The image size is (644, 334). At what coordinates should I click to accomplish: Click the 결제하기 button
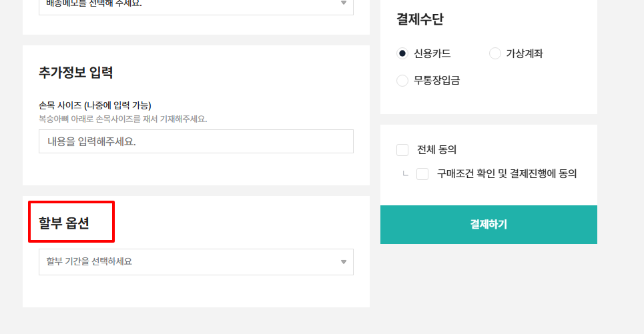(x=489, y=225)
